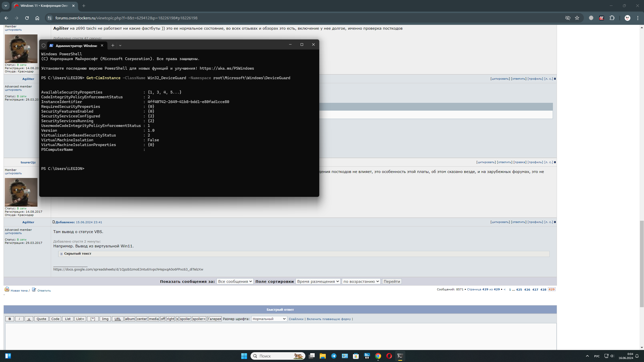Open Opera browser from taskbar
The height and width of the screenshot is (362, 644).
[389, 356]
